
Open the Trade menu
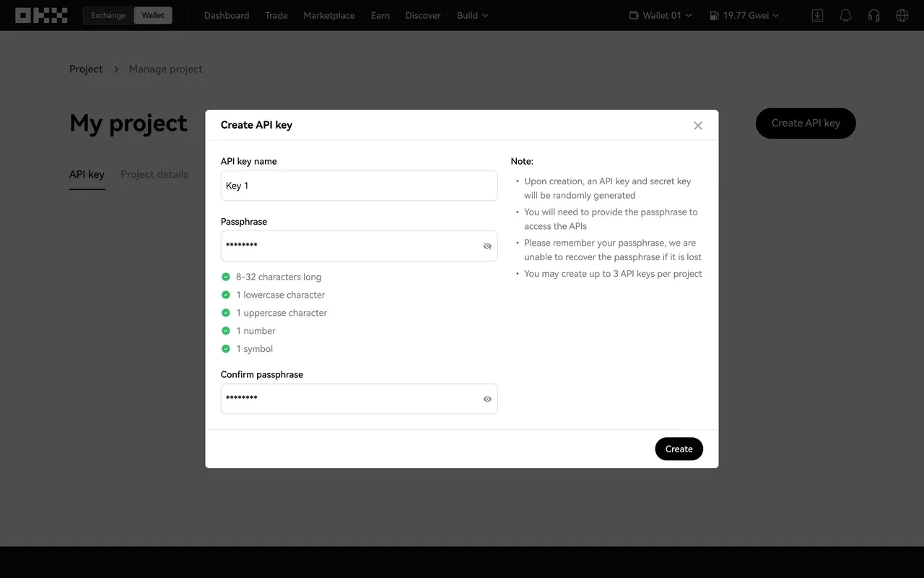pyautogui.click(x=276, y=15)
